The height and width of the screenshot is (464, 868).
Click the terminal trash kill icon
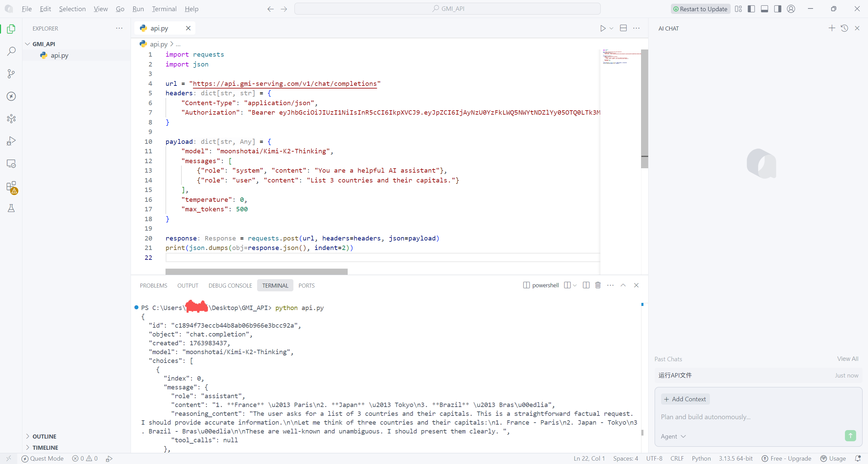pos(598,285)
